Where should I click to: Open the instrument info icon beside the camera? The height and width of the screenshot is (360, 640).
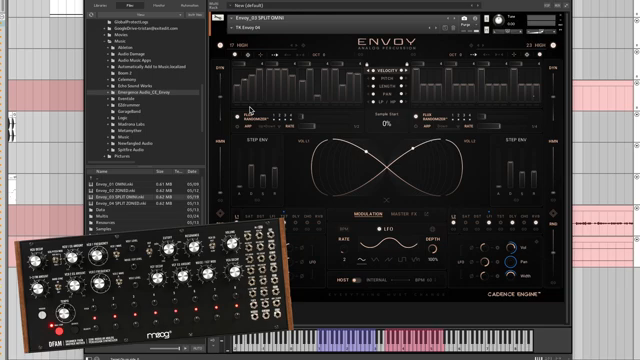coord(475,18)
